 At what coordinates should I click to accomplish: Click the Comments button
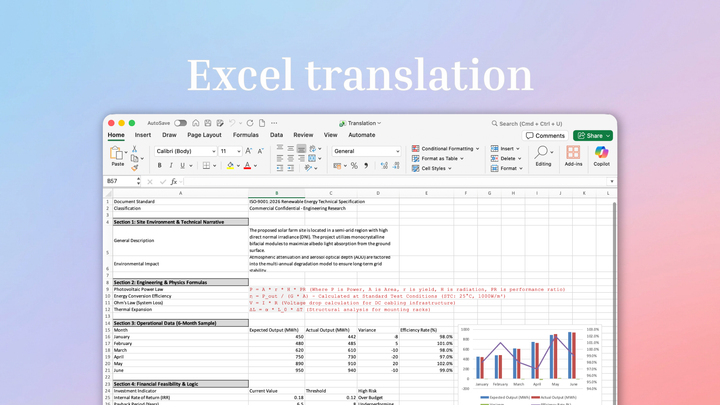pyautogui.click(x=545, y=136)
